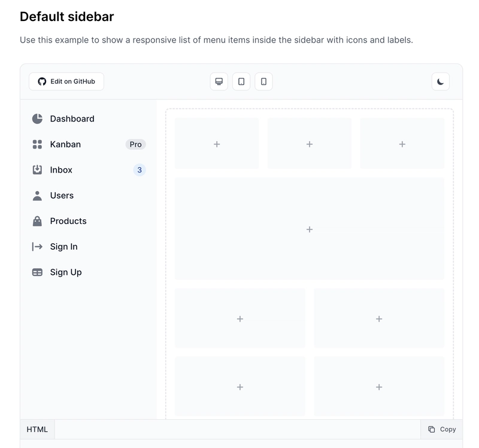
Task: Click the Sign Up table icon
Action: point(37,272)
